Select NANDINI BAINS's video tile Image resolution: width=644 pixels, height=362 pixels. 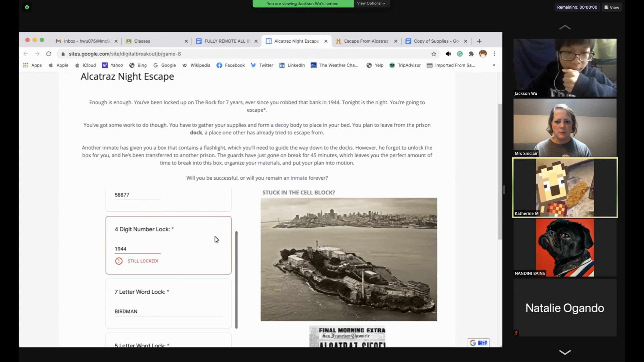click(x=565, y=248)
